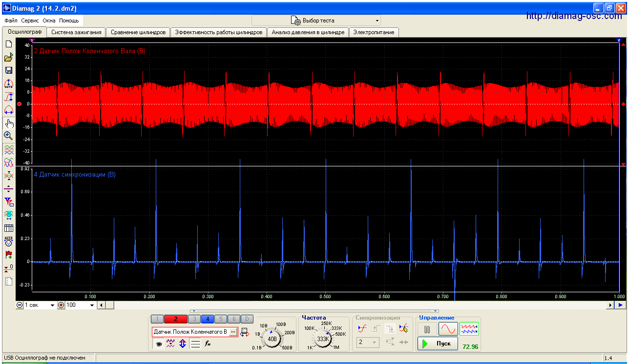
Task: Toggle channel 3 button
Action: (194, 319)
